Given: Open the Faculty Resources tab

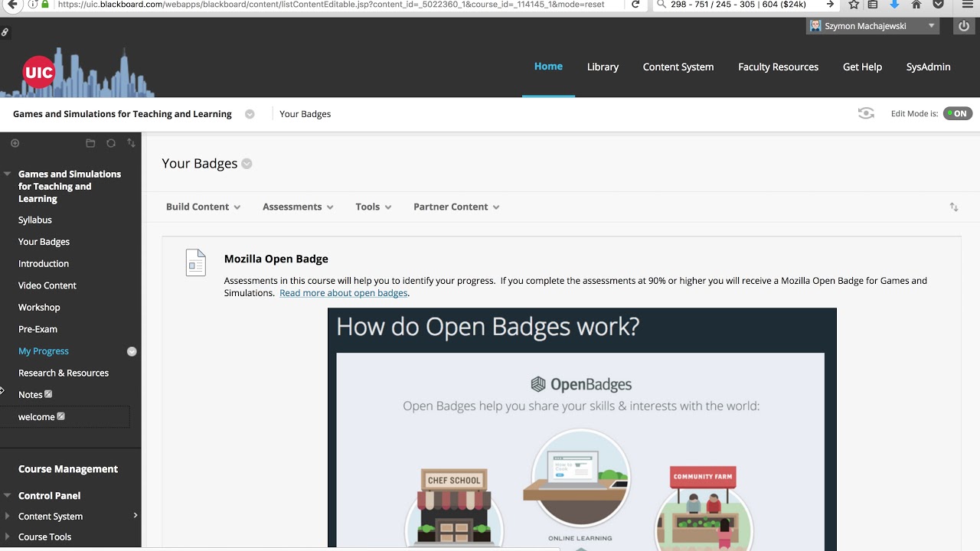Looking at the screenshot, I should coord(778,67).
